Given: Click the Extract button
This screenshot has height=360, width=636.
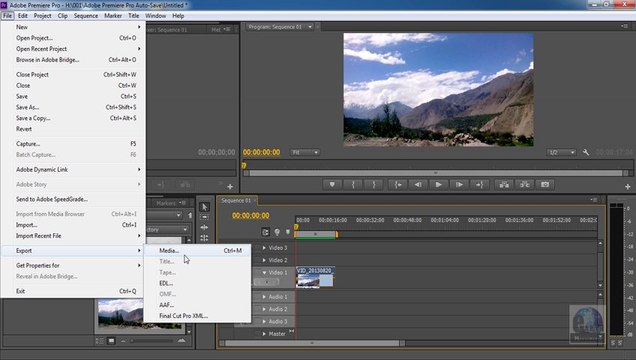Looking at the screenshot, I should point(524,185).
